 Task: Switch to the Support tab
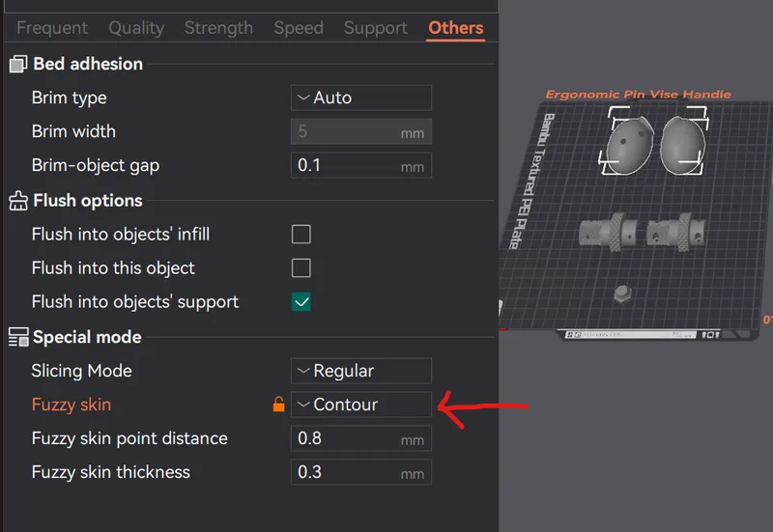[376, 28]
